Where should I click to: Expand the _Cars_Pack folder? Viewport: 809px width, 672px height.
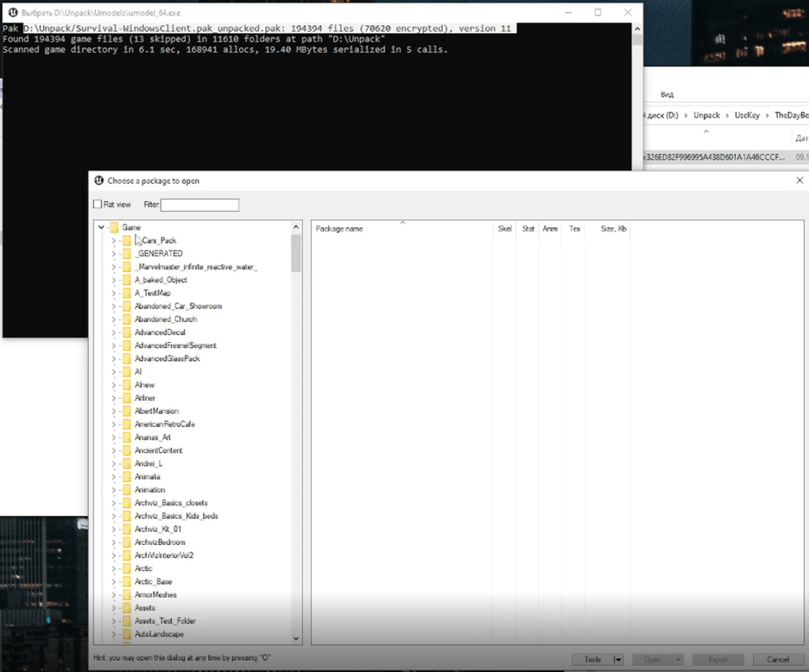tap(113, 240)
